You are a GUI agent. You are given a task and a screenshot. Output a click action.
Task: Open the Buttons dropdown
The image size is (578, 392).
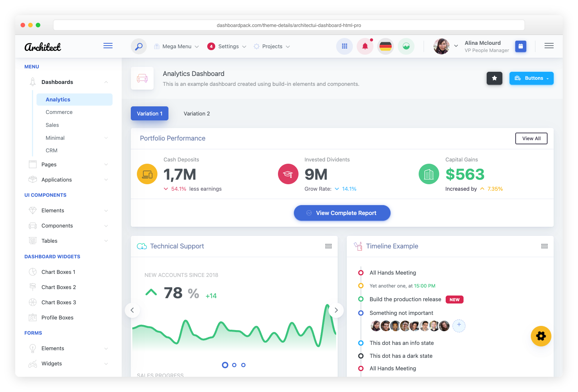(531, 78)
